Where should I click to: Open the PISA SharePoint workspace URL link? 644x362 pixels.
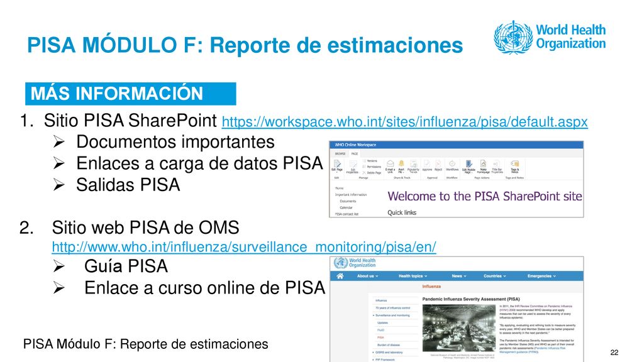click(404, 122)
